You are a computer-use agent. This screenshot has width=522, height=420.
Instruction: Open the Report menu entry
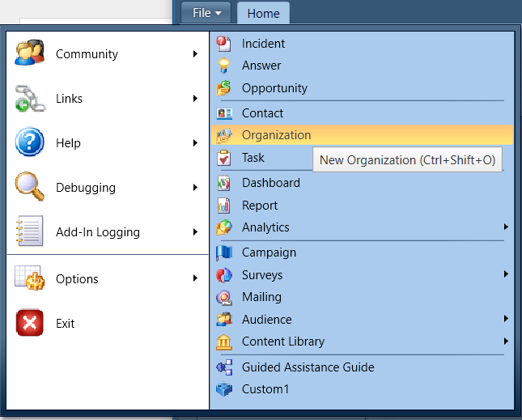click(x=363, y=206)
